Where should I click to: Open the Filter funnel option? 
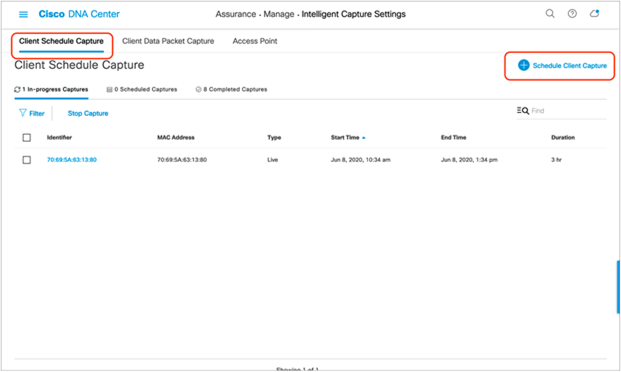click(32, 114)
